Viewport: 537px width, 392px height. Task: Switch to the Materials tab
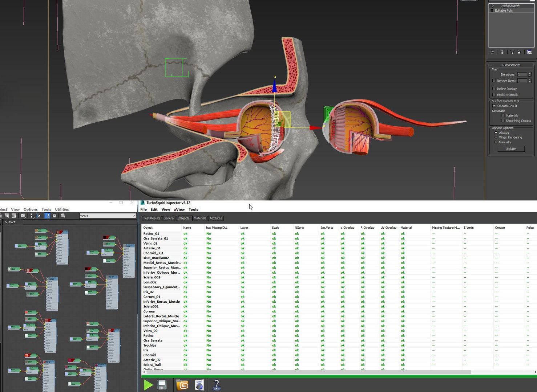(200, 218)
